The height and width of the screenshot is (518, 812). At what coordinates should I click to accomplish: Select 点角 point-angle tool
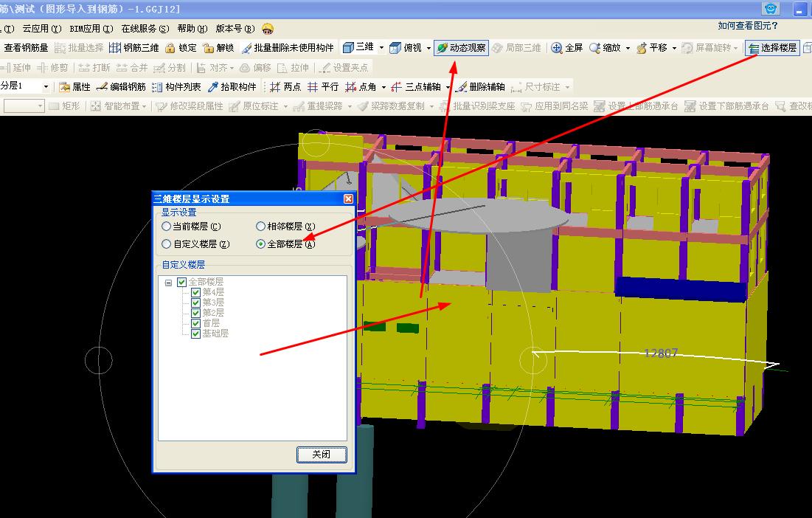tap(361, 86)
